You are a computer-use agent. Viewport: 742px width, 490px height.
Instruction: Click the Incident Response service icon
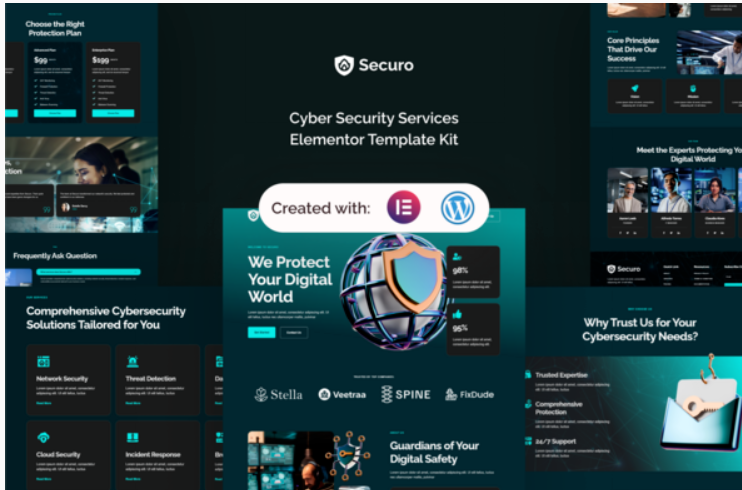click(x=132, y=437)
